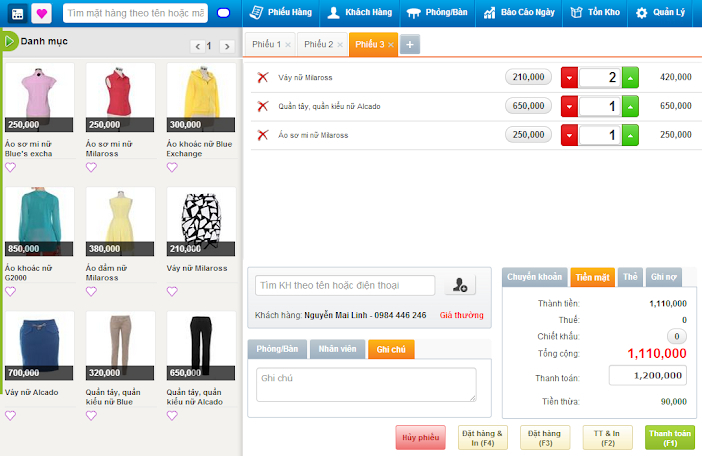Click the add customer icon button
Image resolution: width=702 pixels, height=456 pixels.
click(x=459, y=286)
